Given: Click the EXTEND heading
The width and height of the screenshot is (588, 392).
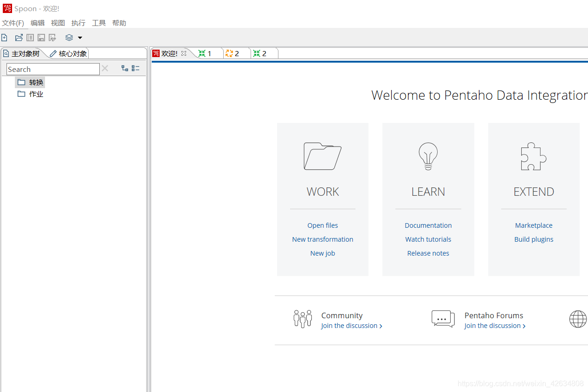Looking at the screenshot, I should tap(534, 192).
